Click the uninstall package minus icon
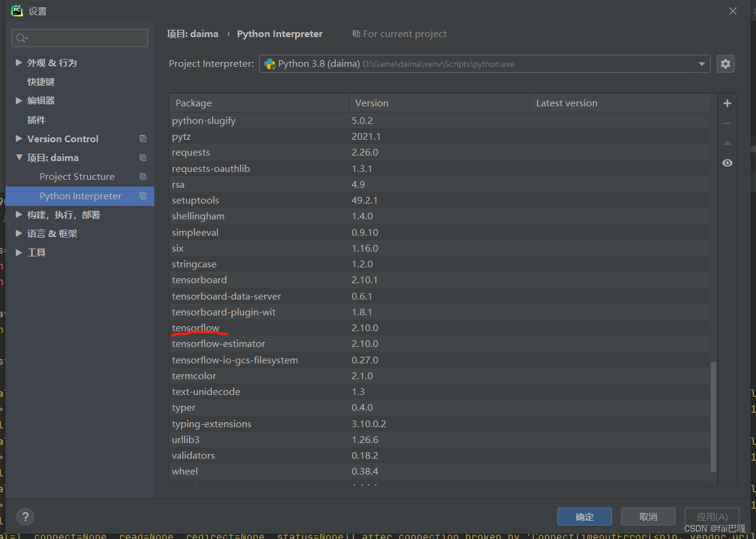This screenshot has width=756, height=539. click(x=727, y=123)
